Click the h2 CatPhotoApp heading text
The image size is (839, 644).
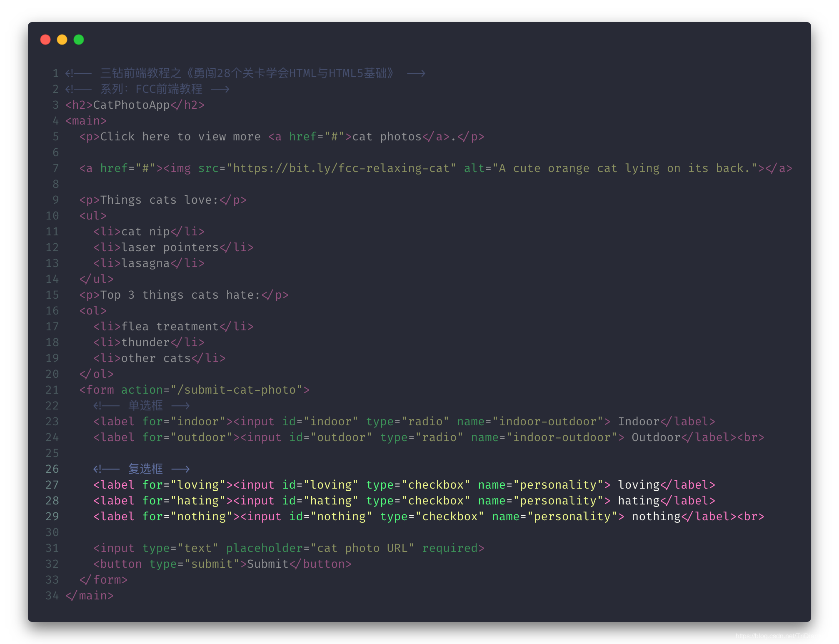click(x=131, y=105)
